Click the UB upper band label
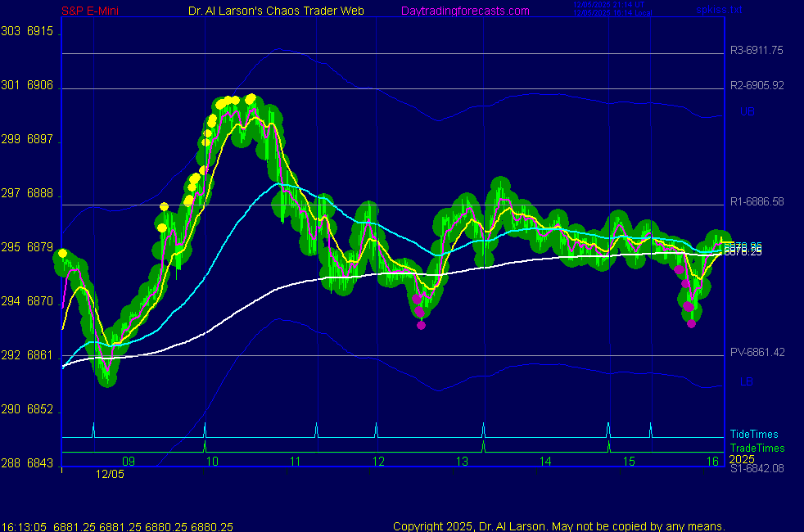 pos(747,112)
